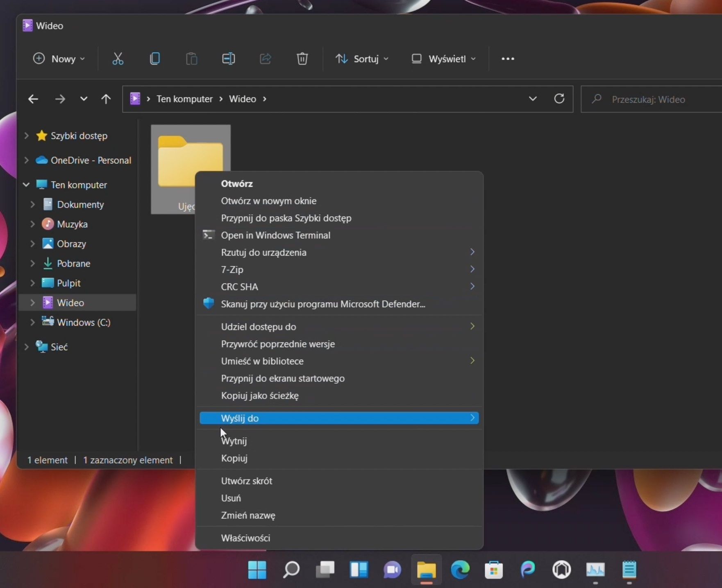Screen dimensions: 722x588
Task: Select Pobrane in the navigation pane
Action: [73, 263]
